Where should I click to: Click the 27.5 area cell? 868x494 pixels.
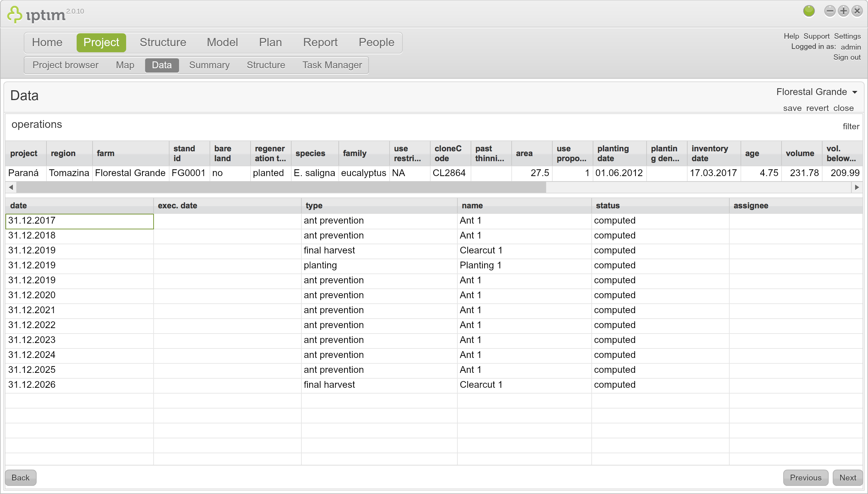point(532,173)
